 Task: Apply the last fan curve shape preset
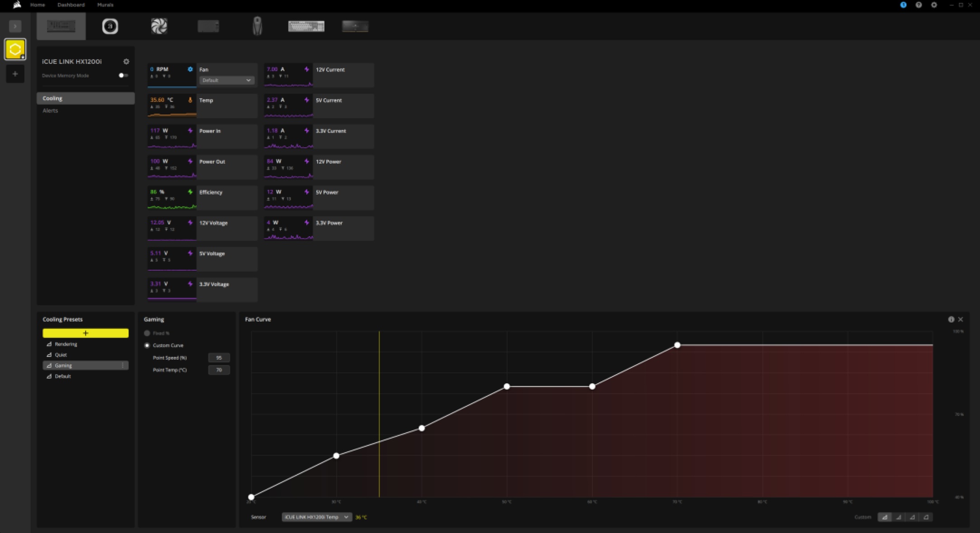(926, 517)
